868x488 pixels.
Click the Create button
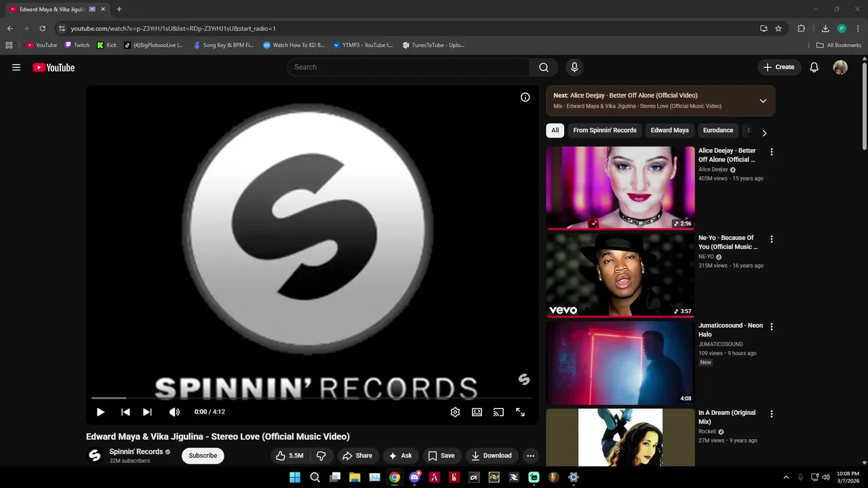tap(778, 67)
